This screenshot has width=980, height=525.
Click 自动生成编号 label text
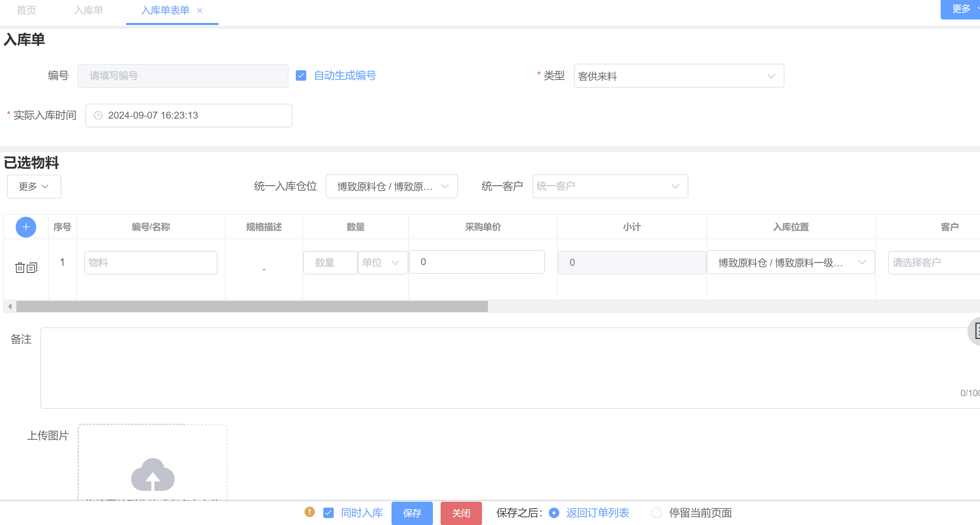(x=345, y=75)
